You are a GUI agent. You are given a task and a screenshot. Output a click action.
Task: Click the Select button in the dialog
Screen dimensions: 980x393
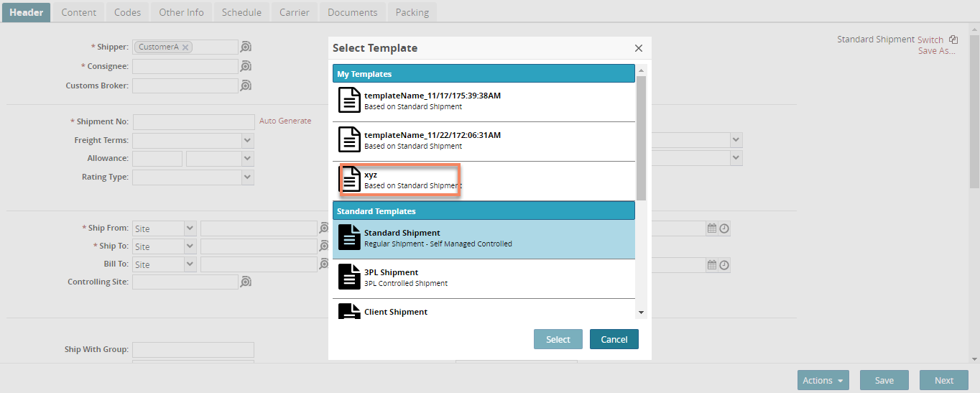558,339
